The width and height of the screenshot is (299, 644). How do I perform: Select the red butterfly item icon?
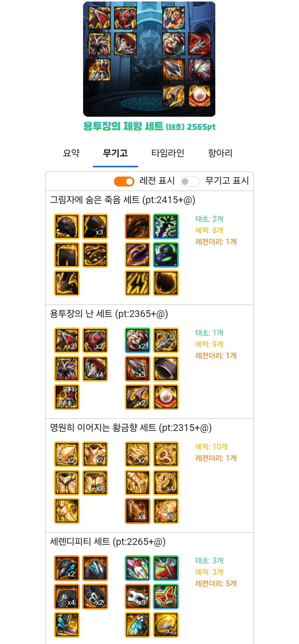166,596
